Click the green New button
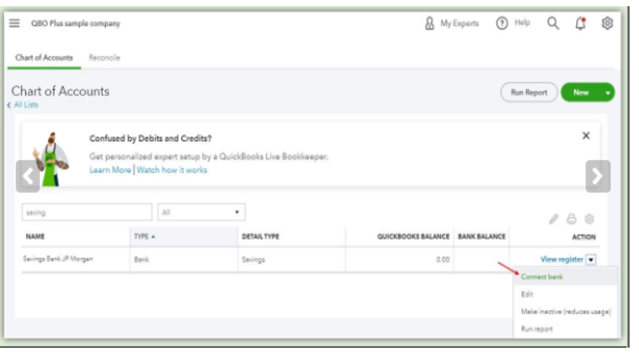Image resolution: width=639 pixels, height=364 pixels. 581,93
